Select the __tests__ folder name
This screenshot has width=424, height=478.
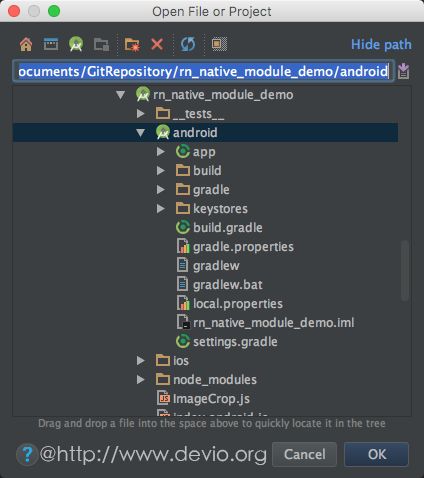[x=198, y=114]
